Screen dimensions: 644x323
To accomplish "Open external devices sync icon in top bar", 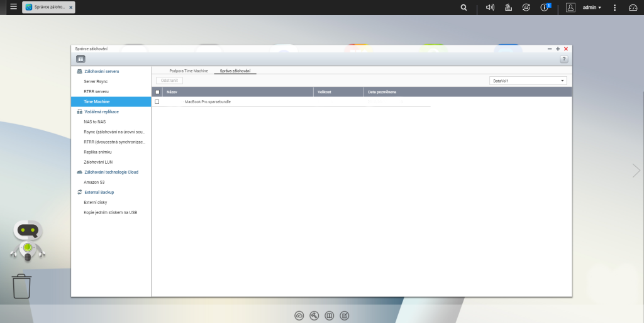I will [526, 8].
